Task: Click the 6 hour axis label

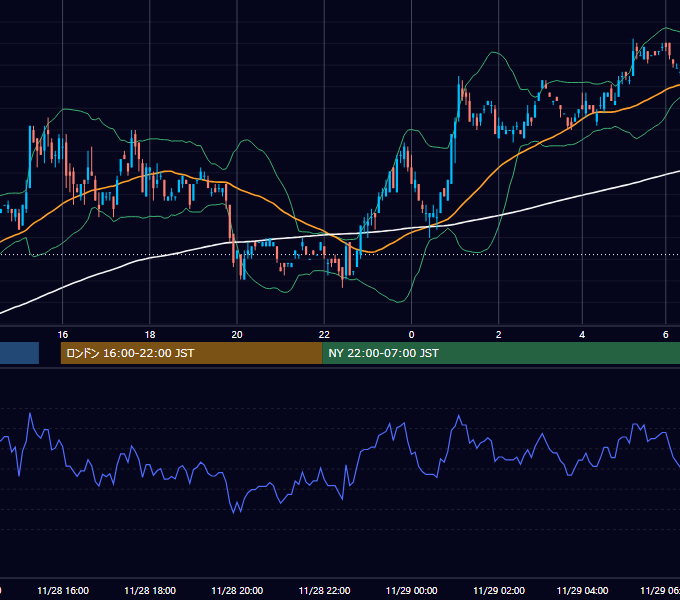Action: 666,334
